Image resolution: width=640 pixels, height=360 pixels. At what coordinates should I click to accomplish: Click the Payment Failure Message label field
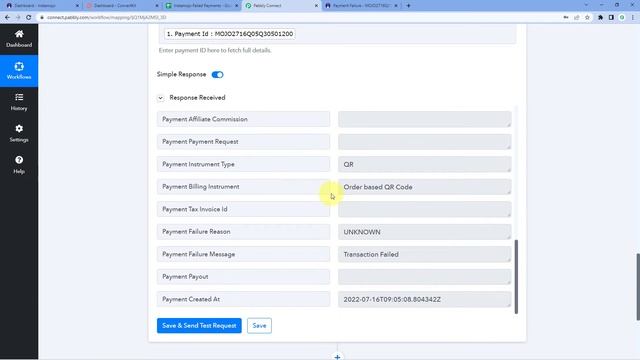click(x=243, y=254)
